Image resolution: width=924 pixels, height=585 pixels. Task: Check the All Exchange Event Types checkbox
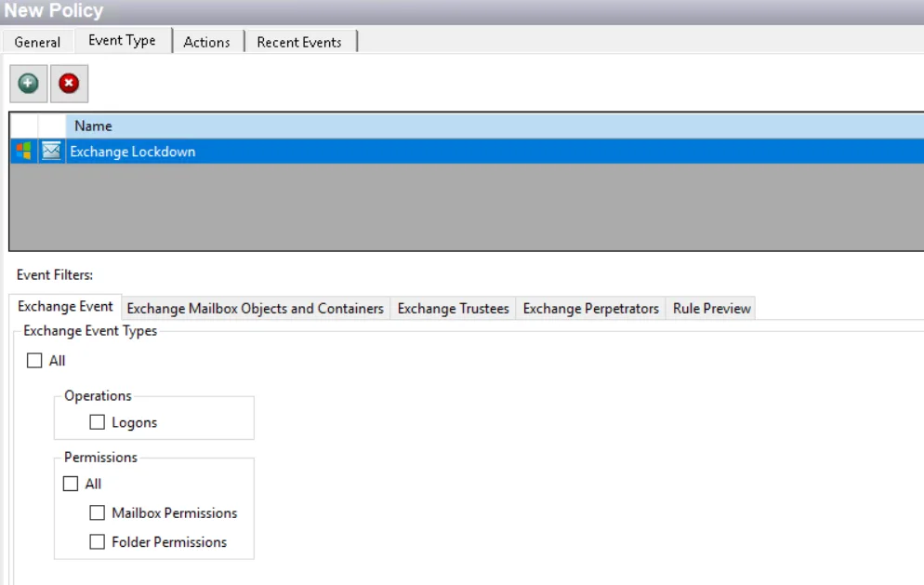tap(34, 360)
